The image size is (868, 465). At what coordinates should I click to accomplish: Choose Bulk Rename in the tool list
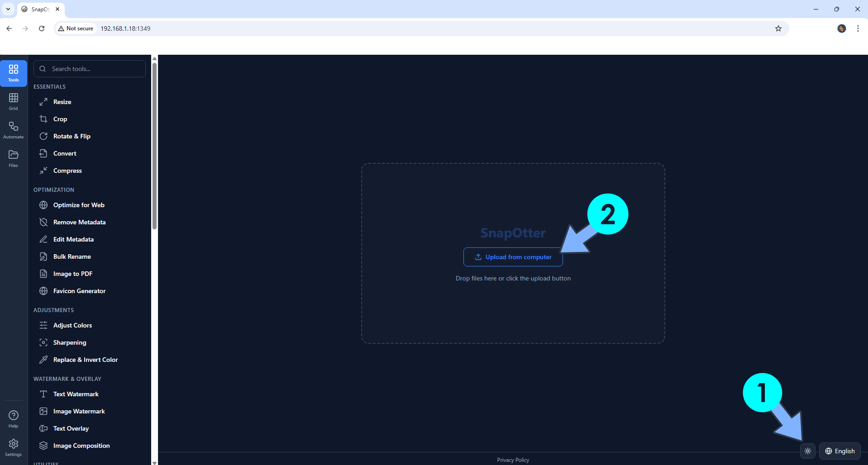click(x=72, y=256)
